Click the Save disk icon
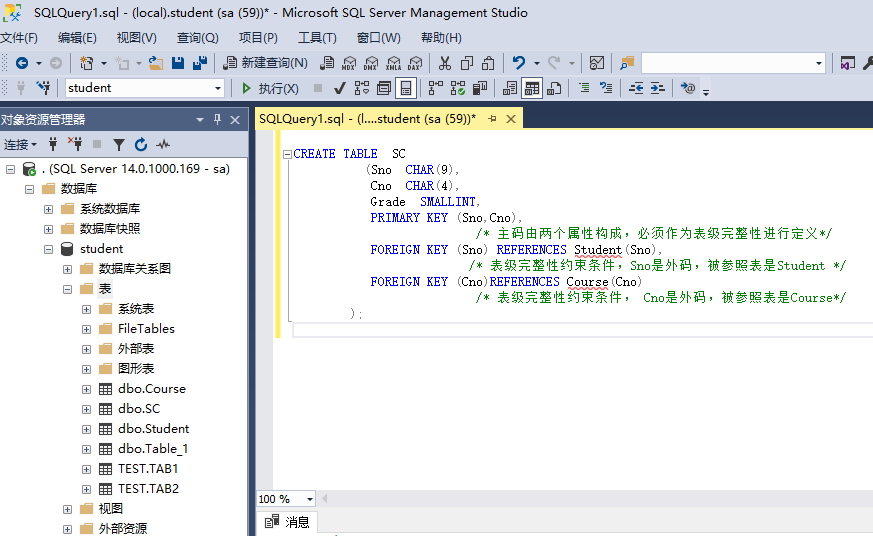 click(178, 63)
